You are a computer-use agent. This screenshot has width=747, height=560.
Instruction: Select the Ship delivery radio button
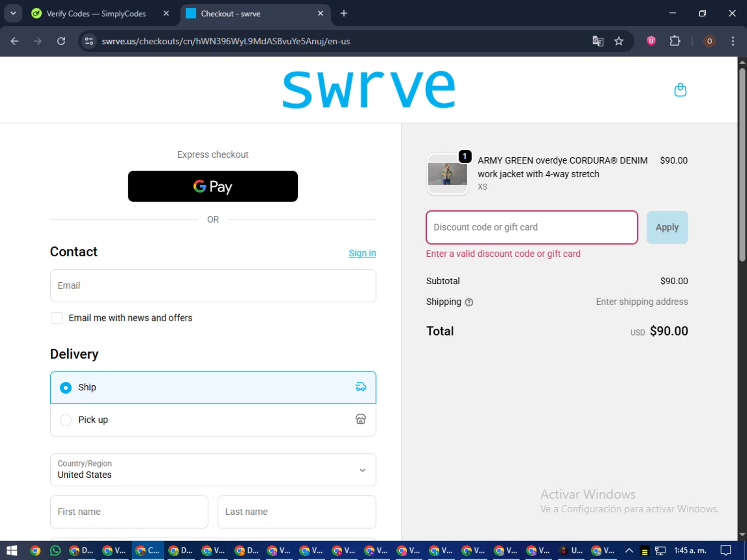pyautogui.click(x=66, y=387)
